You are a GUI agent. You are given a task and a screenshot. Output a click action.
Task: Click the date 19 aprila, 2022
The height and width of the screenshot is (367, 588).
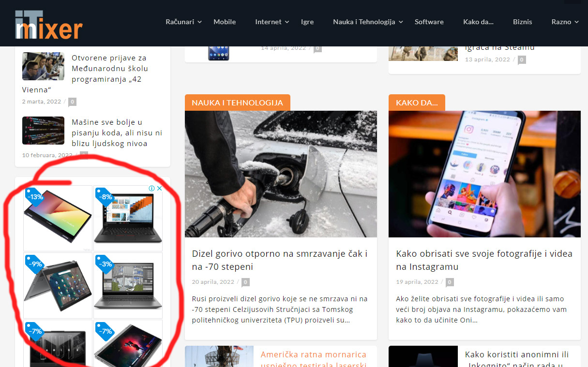pos(417,282)
